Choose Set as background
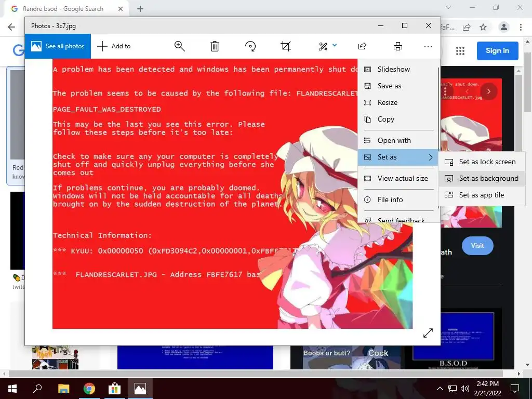The height and width of the screenshot is (399, 532). (482, 179)
